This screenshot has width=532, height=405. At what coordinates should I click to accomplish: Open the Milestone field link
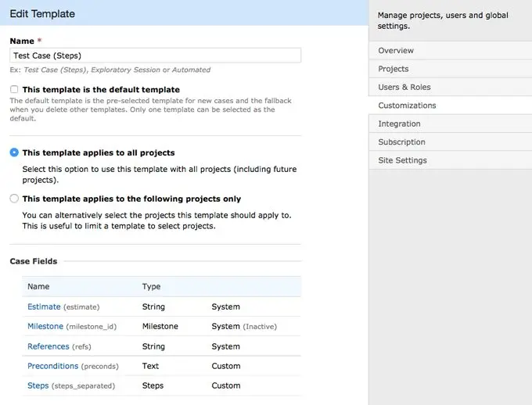click(45, 326)
